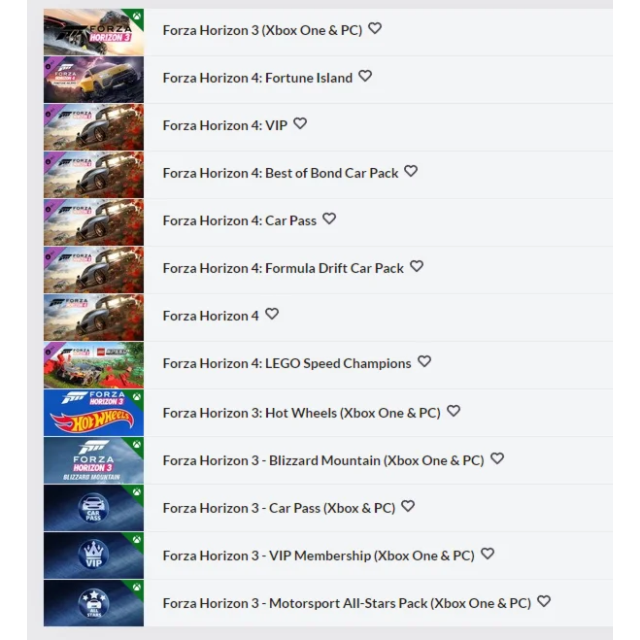
Task: Toggle heart for Forza Horizon 4: Car Pass
Action: tap(329, 219)
